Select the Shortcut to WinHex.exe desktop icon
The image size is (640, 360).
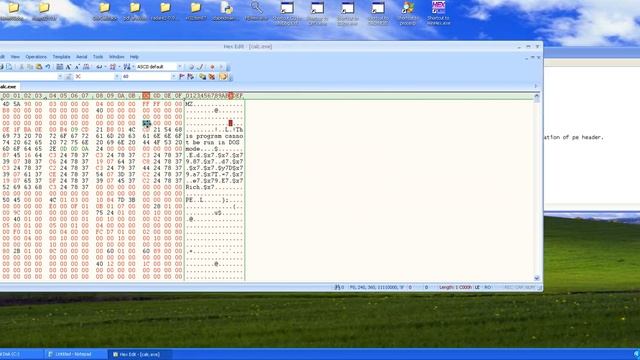tap(438, 13)
